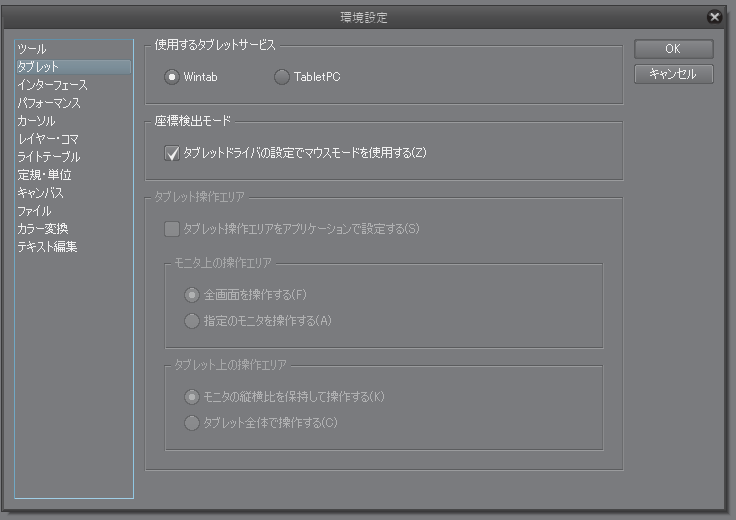
Task: Click the タブレット上の操作エリア group label
Action: click(230, 365)
